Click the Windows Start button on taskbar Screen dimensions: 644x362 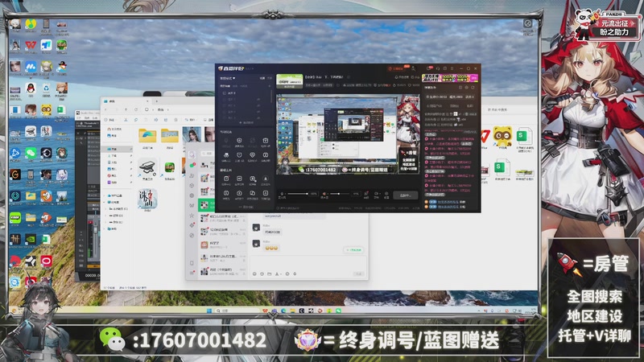click(208, 311)
